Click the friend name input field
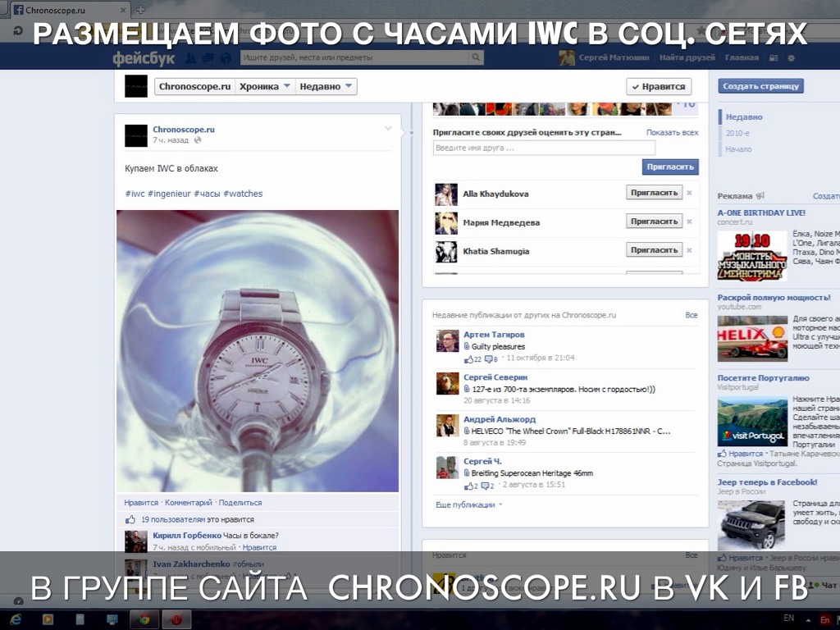Viewport: 840px width, 630px height. [x=544, y=148]
